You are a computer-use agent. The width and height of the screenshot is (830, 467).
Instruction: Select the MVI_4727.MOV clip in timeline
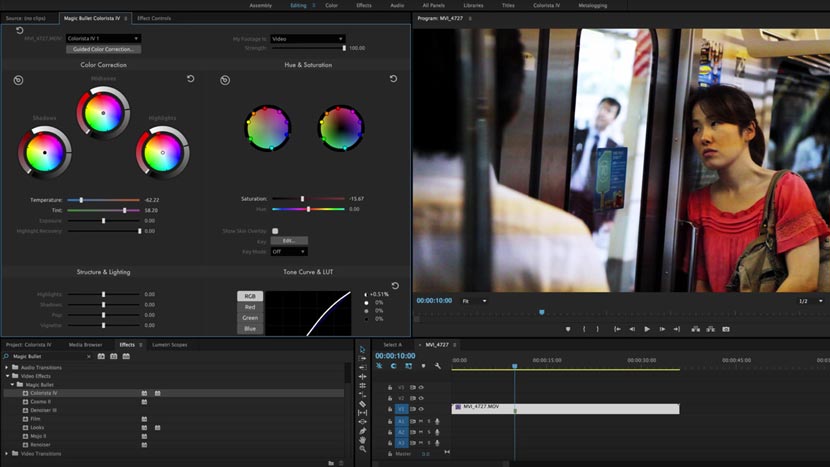coord(565,409)
